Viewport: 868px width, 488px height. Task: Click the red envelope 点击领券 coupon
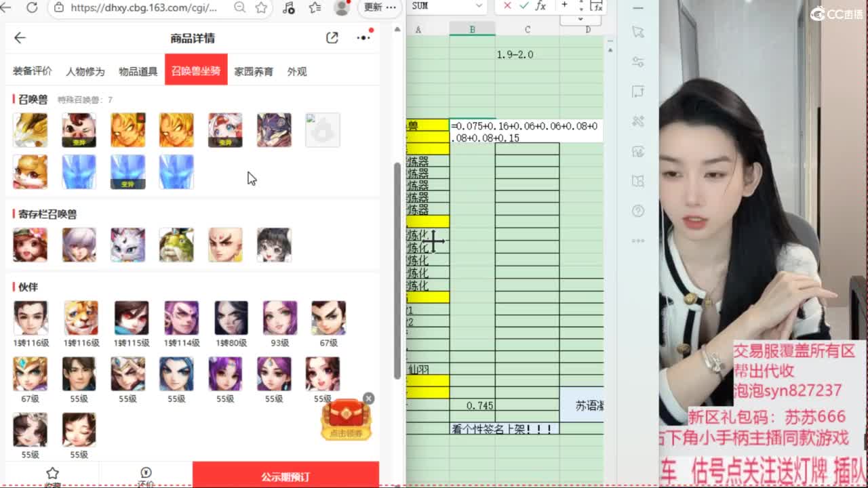click(346, 420)
